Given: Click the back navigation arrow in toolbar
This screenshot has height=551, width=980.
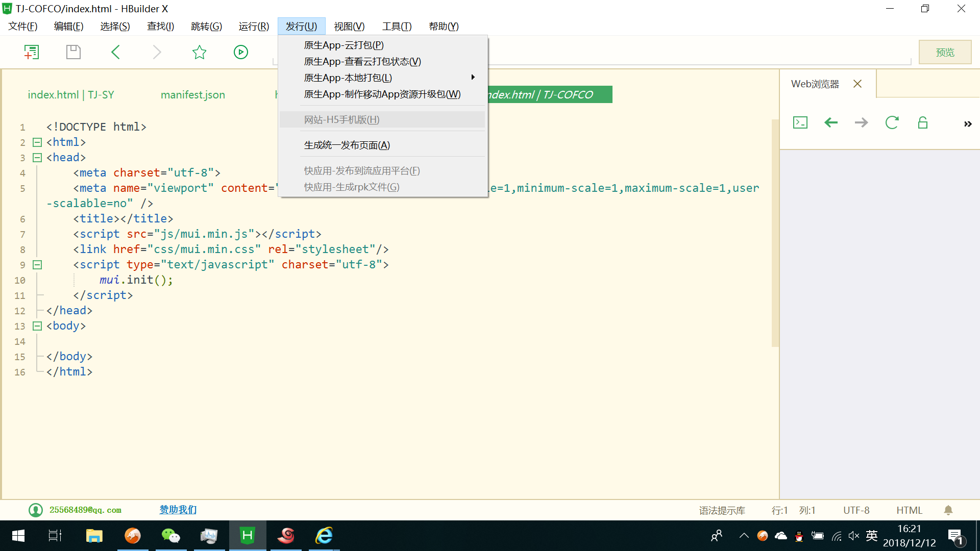Looking at the screenshot, I should [116, 52].
